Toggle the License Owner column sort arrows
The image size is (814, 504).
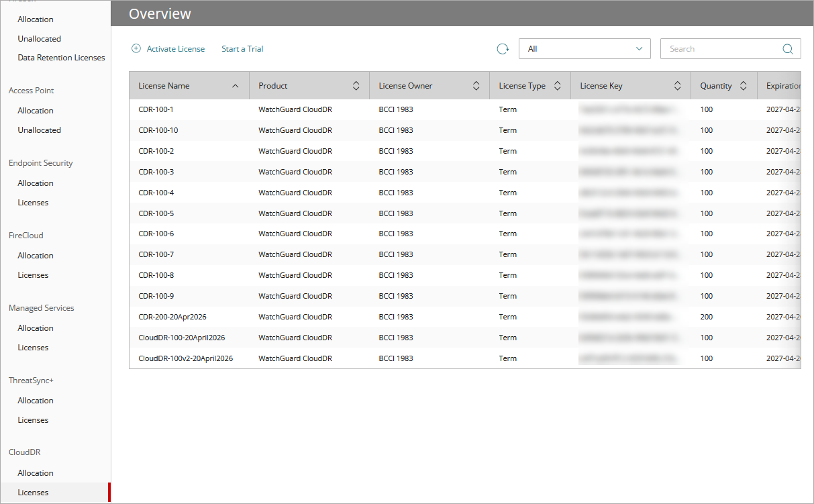pyautogui.click(x=476, y=86)
